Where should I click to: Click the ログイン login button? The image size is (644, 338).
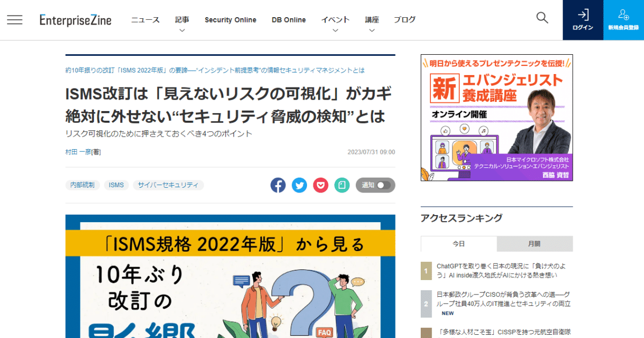pos(583,20)
